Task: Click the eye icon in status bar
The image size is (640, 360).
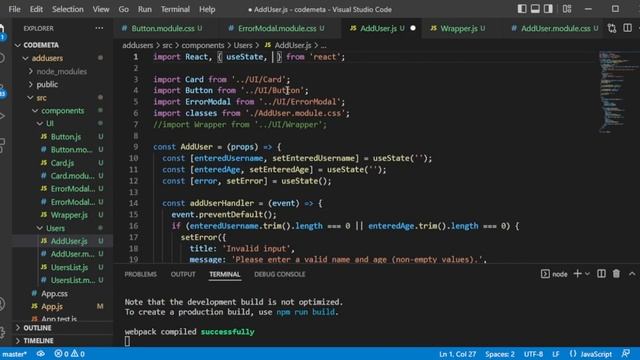Action: pos(41,354)
